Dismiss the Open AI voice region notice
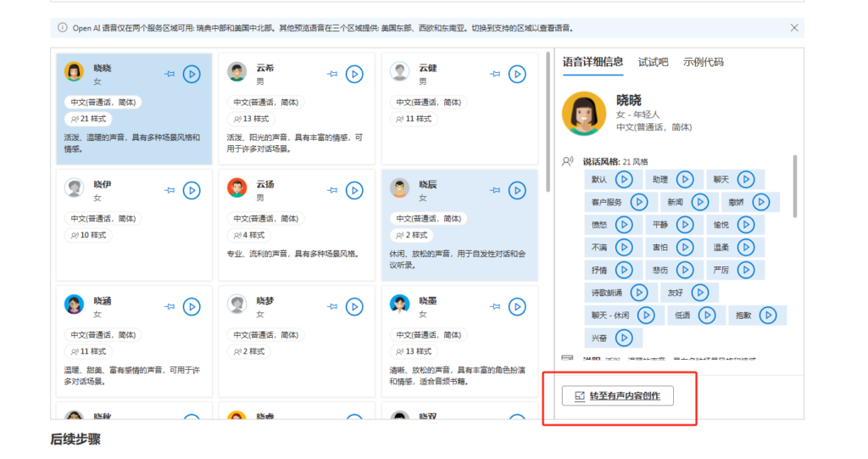Viewport: 868px width, 459px height. [794, 28]
